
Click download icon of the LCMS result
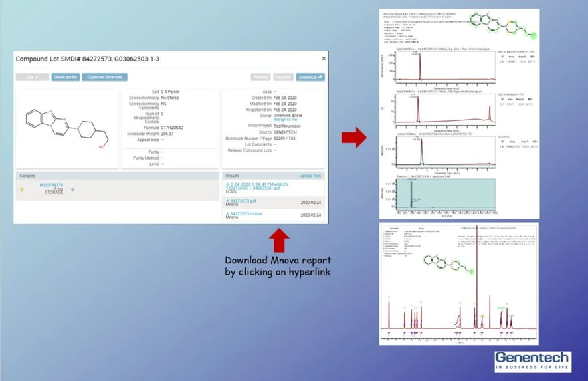pyautogui.click(x=228, y=184)
